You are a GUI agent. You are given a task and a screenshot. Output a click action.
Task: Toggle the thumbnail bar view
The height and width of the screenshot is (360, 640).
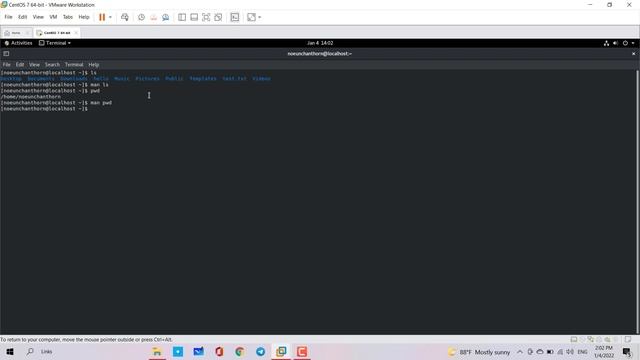(194, 17)
